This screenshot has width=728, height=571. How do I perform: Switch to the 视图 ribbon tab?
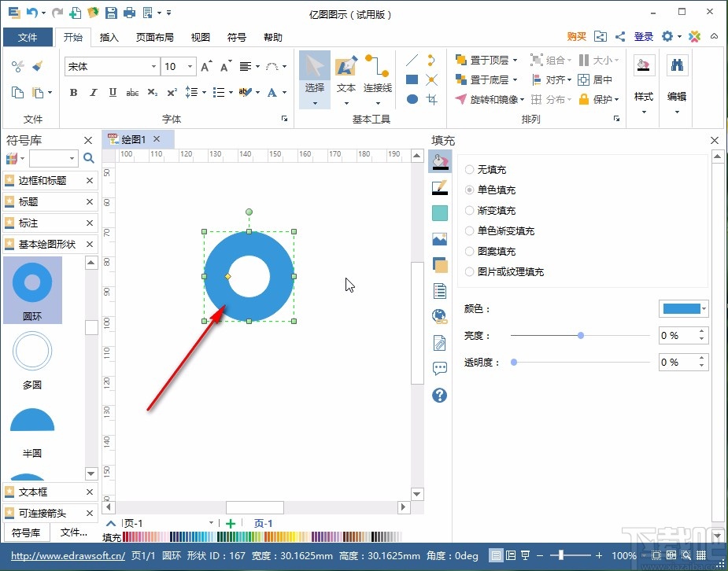(201, 37)
